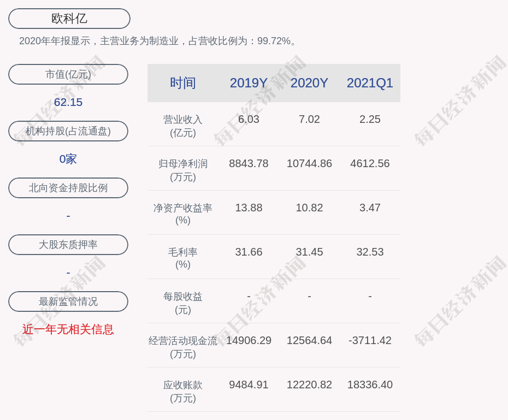This screenshot has width=508, height=420.
Task: Select the 经营活动现金流(万元) row label
Action: 183,347
